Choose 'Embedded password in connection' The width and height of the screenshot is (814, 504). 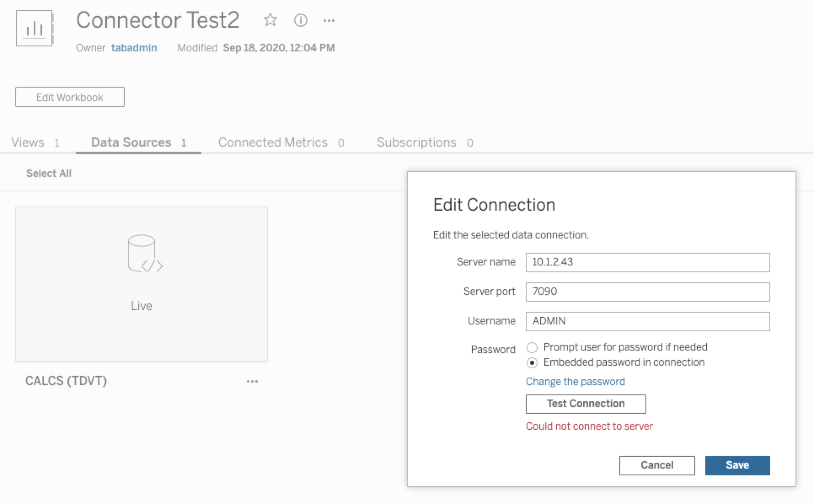533,362
